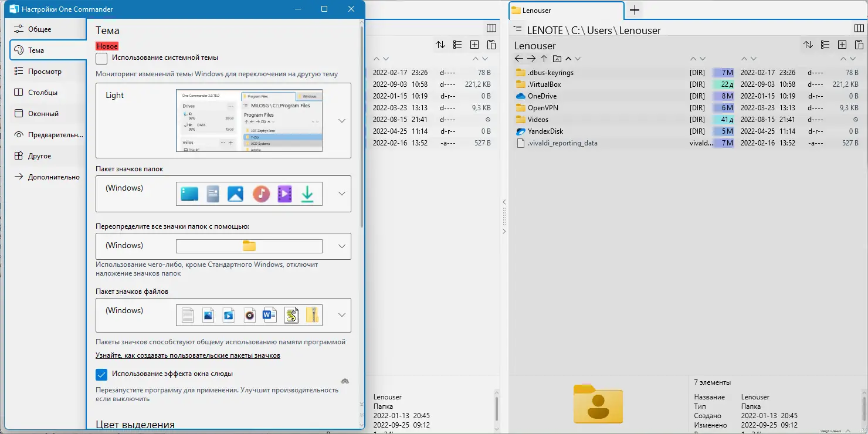The height and width of the screenshot is (434, 868).
Task: Click the list view icon in left pane
Action: (x=457, y=45)
